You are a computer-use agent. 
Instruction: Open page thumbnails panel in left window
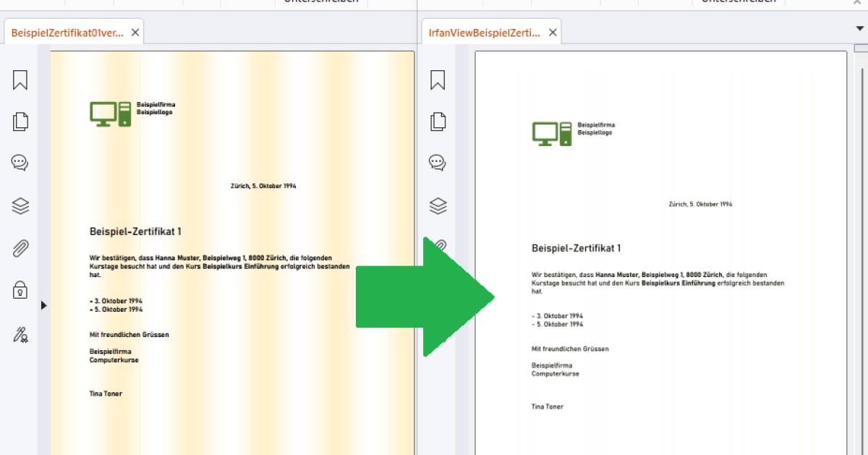pyautogui.click(x=20, y=121)
